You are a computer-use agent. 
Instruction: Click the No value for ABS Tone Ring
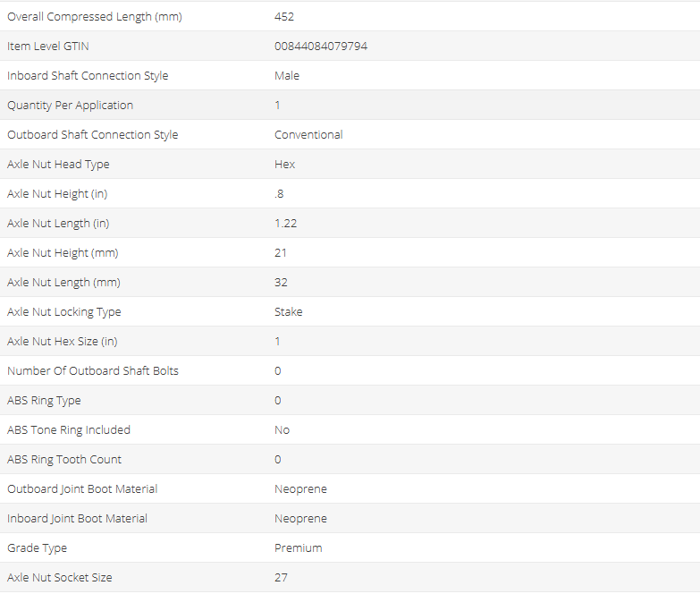pyautogui.click(x=282, y=430)
